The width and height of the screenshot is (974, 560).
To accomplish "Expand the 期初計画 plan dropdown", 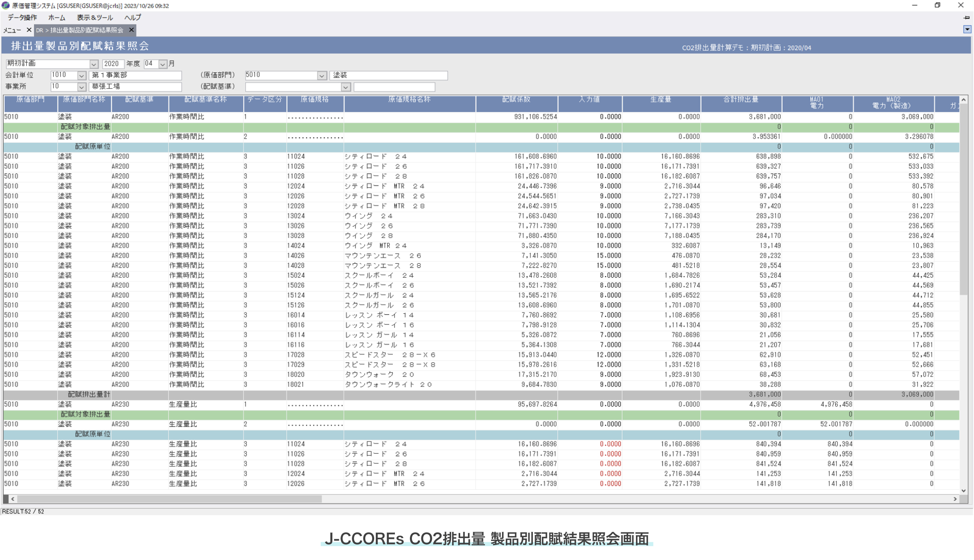I will [94, 64].
